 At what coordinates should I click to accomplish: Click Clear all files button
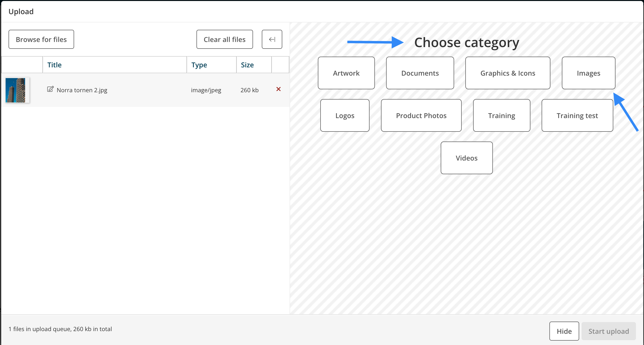tap(224, 39)
